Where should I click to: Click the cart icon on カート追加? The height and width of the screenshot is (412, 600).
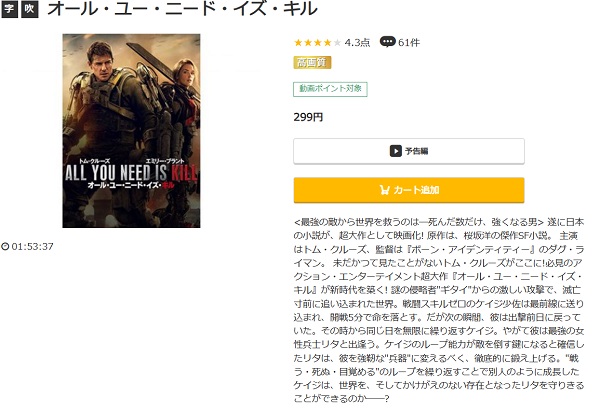385,190
